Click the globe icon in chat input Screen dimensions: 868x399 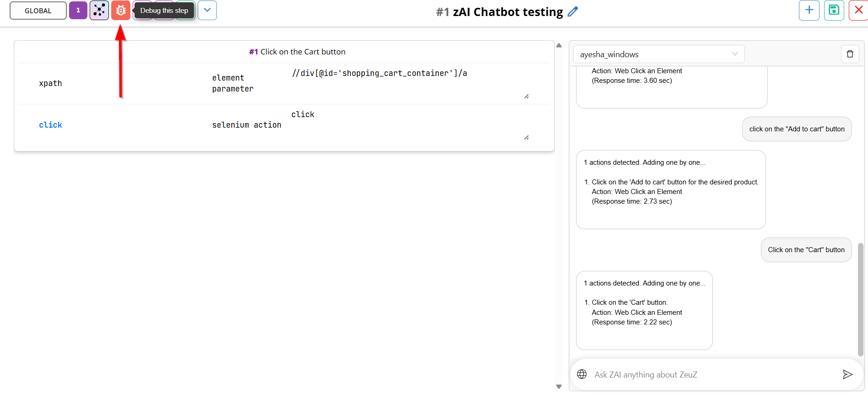click(582, 374)
